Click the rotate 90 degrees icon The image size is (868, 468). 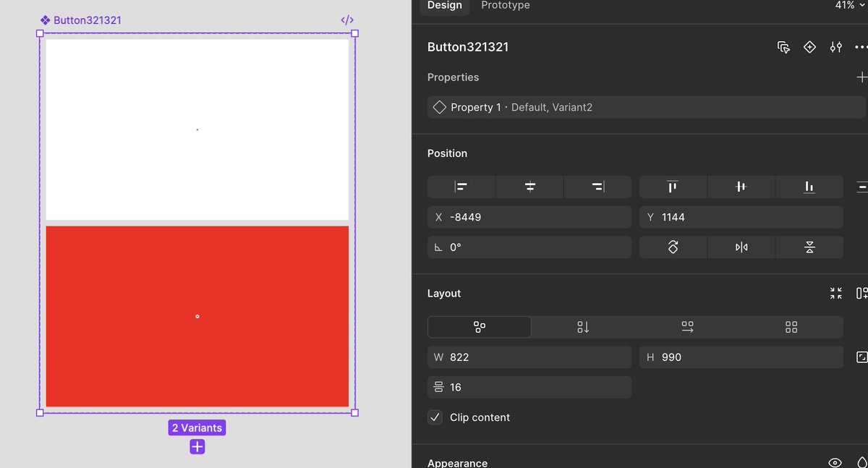673,247
